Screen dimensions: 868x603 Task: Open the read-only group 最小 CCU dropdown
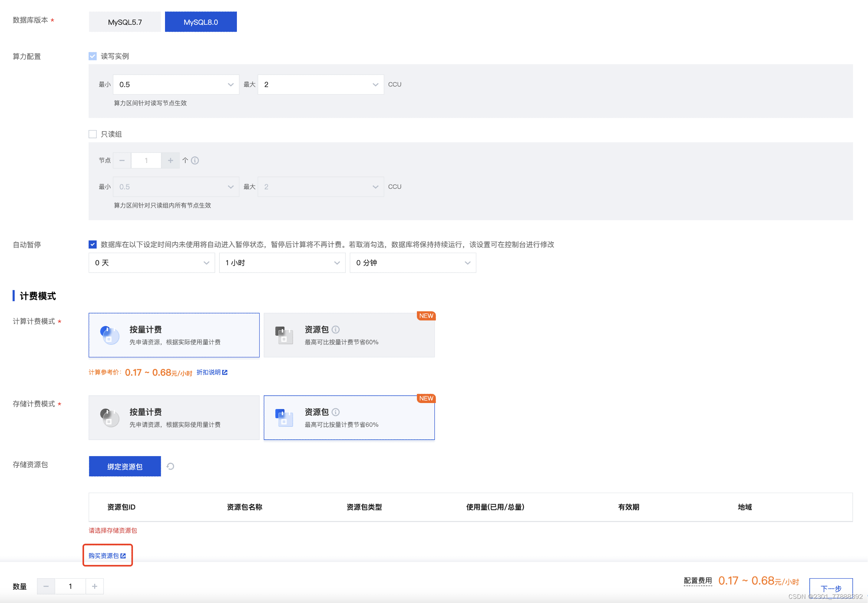(x=176, y=187)
